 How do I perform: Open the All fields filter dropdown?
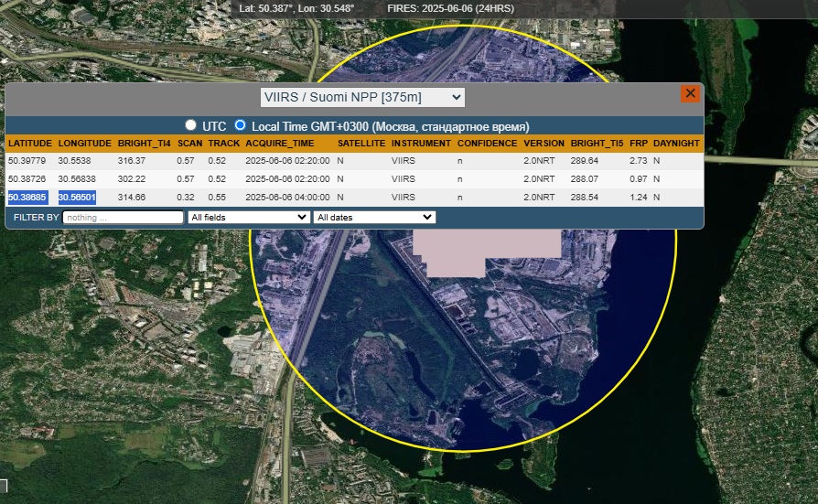pos(248,217)
